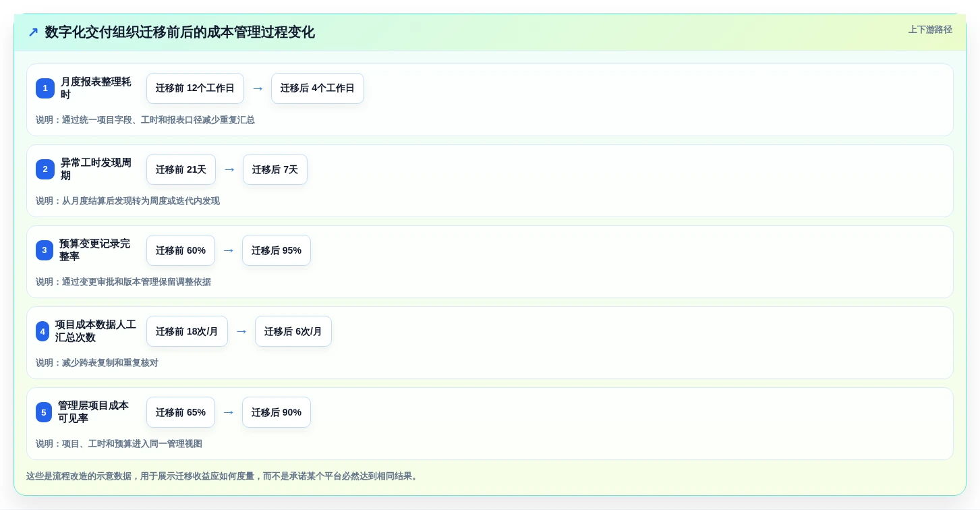This screenshot has height=510, width=980.
Task: Select the 迁移后 4个工作日 chip
Action: point(318,88)
